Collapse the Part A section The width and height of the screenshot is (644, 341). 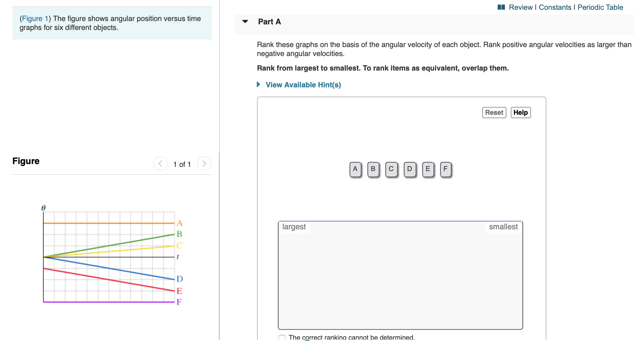click(x=245, y=22)
